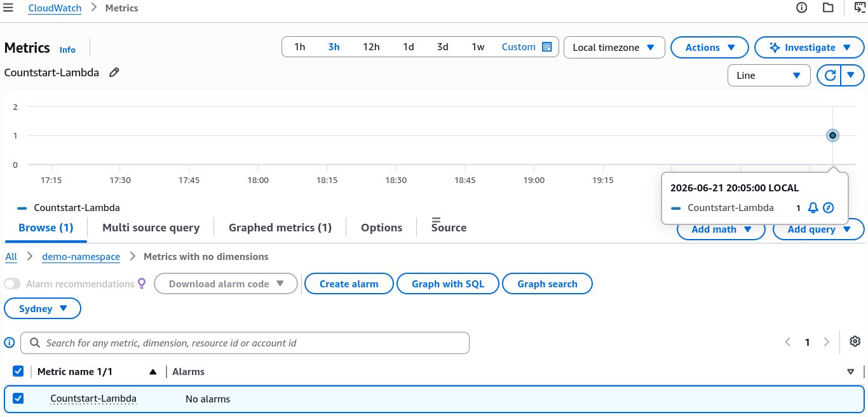Screen dimensions: 868x417
Task: Click the info circle icon in top bar
Action: point(802,8)
